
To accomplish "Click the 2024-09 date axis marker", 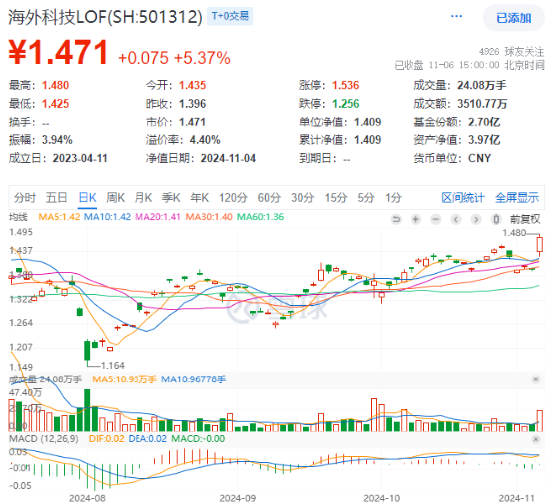I will tap(237, 498).
